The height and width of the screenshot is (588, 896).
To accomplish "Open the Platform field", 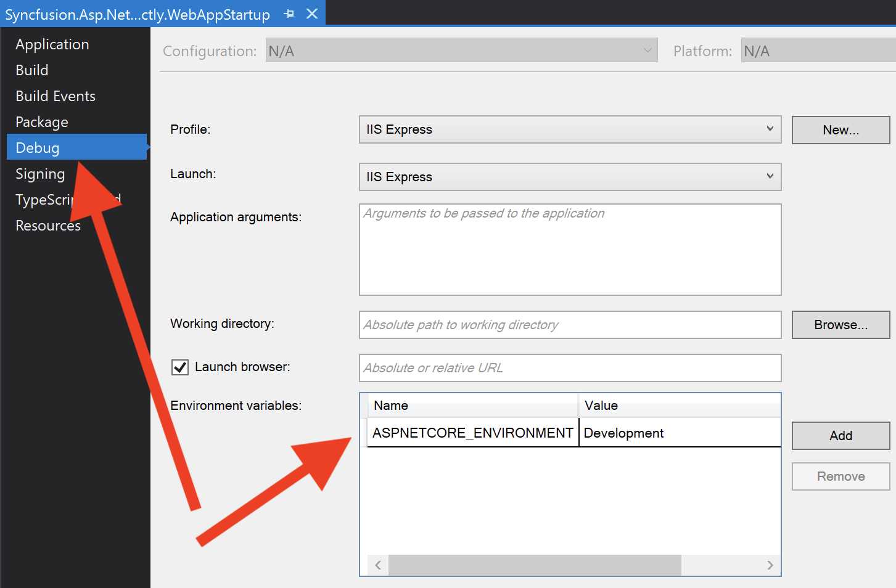I will pyautogui.click(x=816, y=50).
